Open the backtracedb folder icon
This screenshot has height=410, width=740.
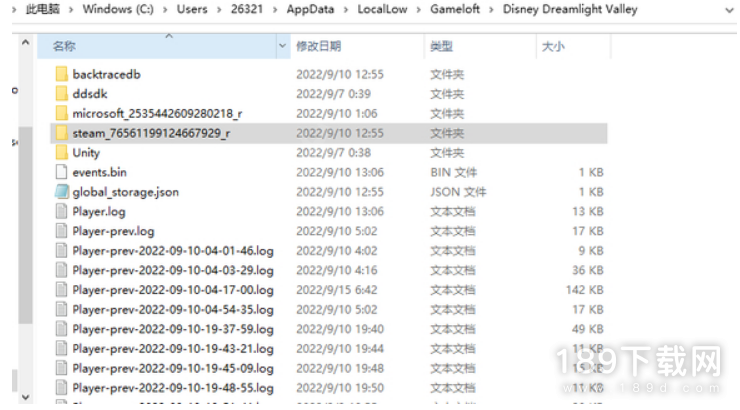click(61, 74)
